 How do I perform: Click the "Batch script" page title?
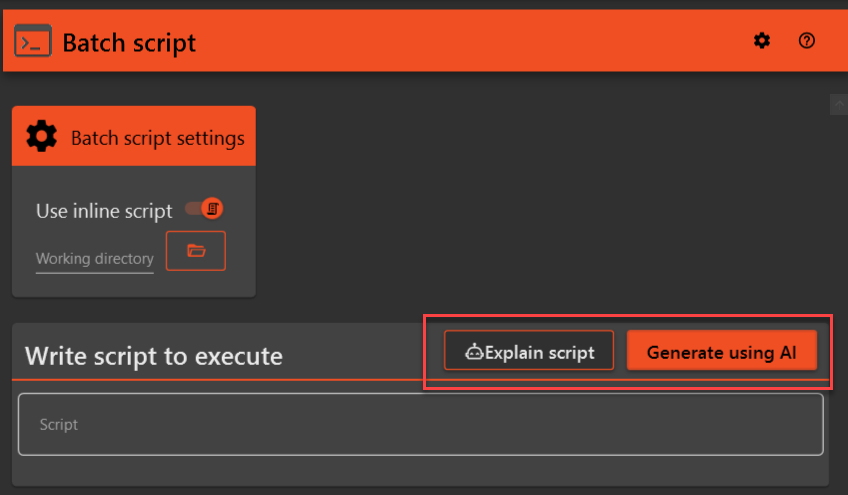tap(129, 43)
